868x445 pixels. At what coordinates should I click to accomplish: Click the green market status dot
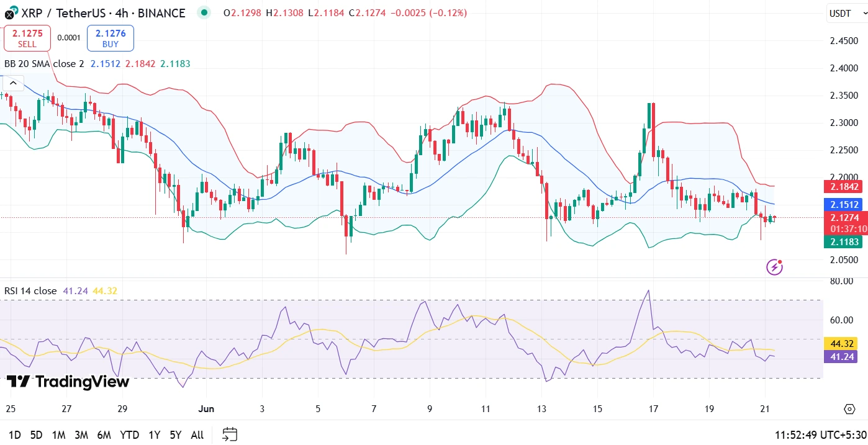coord(203,13)
